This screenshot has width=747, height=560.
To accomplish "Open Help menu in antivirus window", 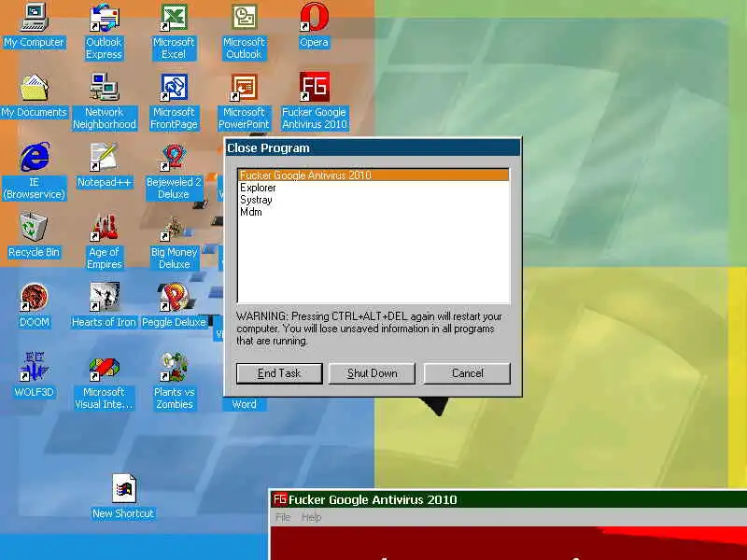I will coord(312,517).
